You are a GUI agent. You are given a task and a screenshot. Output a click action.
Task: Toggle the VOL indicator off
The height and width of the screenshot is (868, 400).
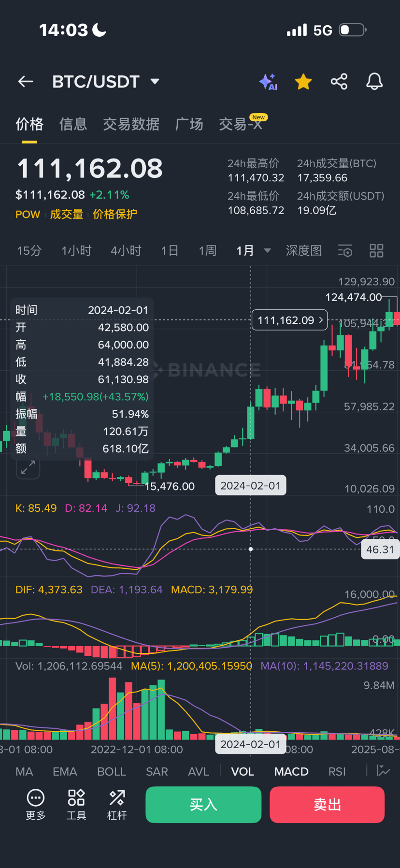point(243,771)
